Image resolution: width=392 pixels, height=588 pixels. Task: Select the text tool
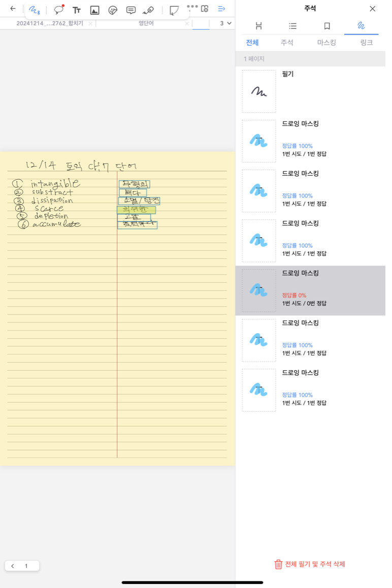tap(77, 10)
